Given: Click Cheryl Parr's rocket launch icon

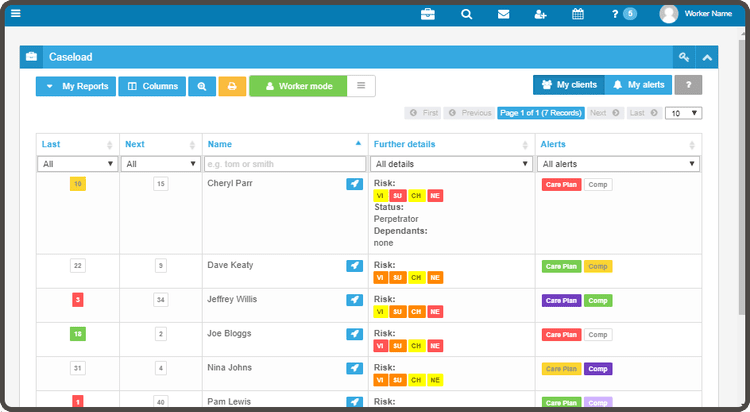Looking at the screenshot, I should [x=354, y=184].
